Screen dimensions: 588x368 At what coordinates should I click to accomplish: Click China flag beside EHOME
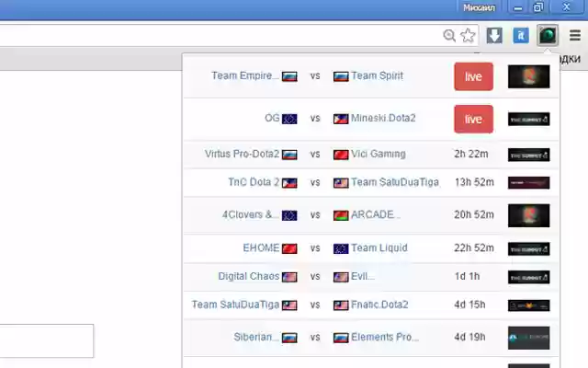(289, 248)
